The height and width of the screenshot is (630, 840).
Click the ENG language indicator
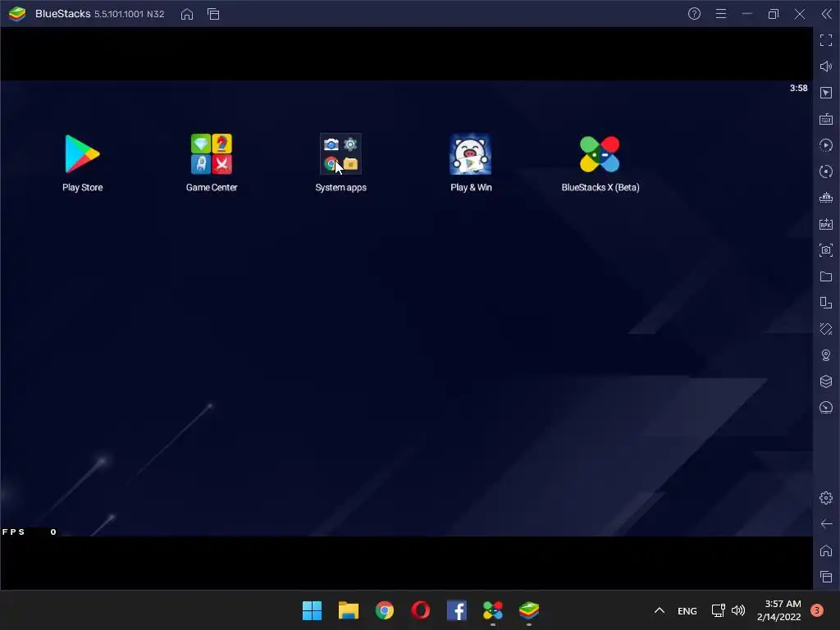(687, 610)
